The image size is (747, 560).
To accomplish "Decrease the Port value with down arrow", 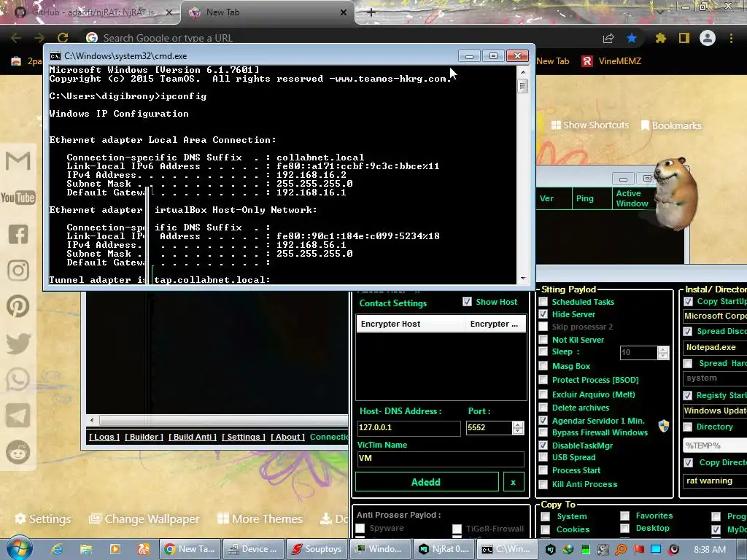I will pos(518,430).
